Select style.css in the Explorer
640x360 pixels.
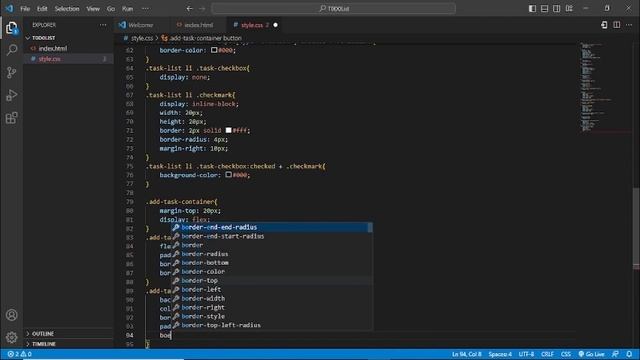click(49, 59)
